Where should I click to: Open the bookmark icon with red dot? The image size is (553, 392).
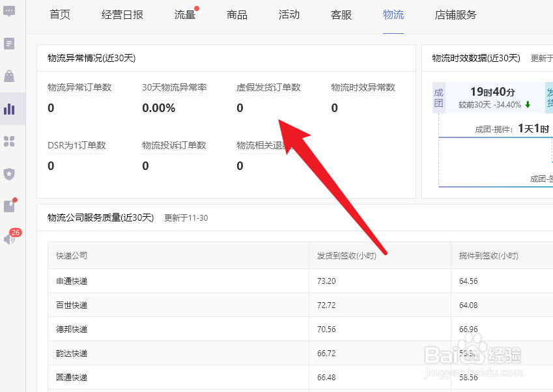point(10,206)
